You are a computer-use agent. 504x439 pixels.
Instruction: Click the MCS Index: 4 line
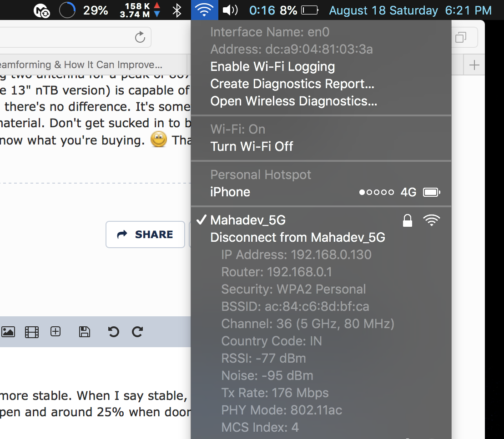(260, 428)
